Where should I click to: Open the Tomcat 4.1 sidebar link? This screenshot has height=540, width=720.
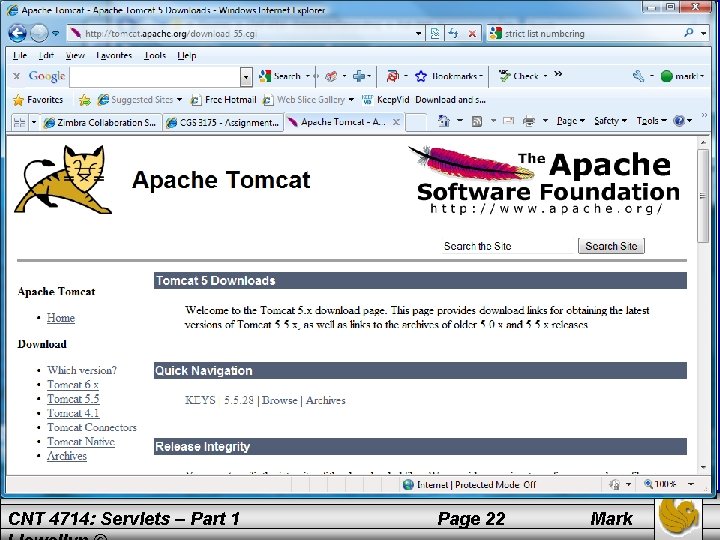pos(73,413)
